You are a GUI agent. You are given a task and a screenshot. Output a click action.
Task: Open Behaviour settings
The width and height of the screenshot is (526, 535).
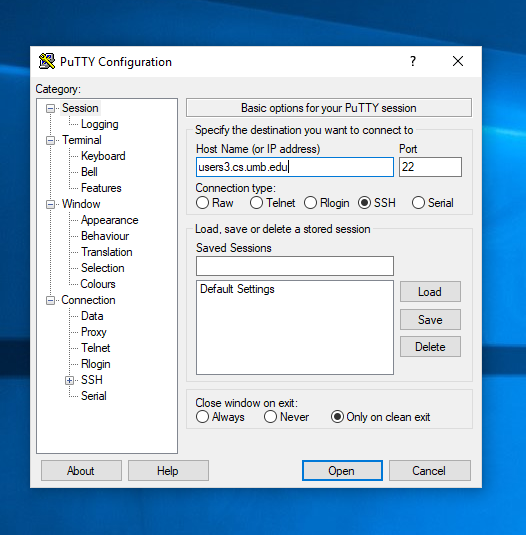click(105, 236)
